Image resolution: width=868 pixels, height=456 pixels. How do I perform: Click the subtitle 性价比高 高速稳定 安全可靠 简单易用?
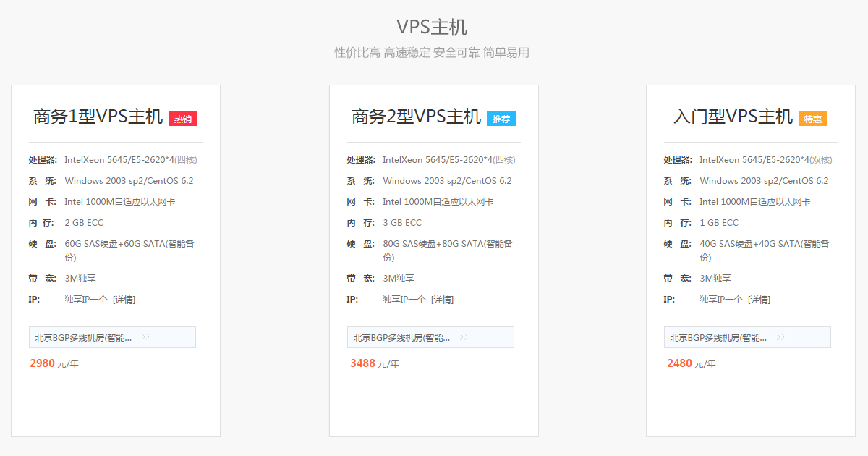click(x=432, y=53)
